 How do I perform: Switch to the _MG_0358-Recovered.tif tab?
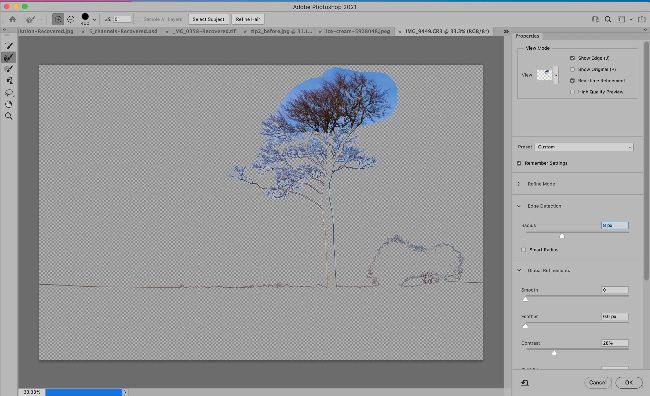click(x=205, y=31)
